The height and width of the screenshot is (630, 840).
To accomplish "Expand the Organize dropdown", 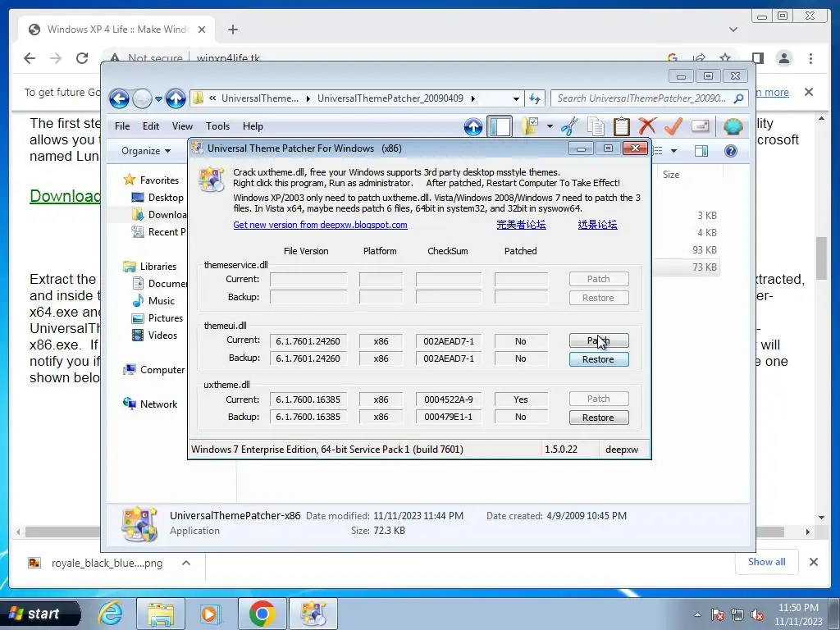I will point(146,151).
